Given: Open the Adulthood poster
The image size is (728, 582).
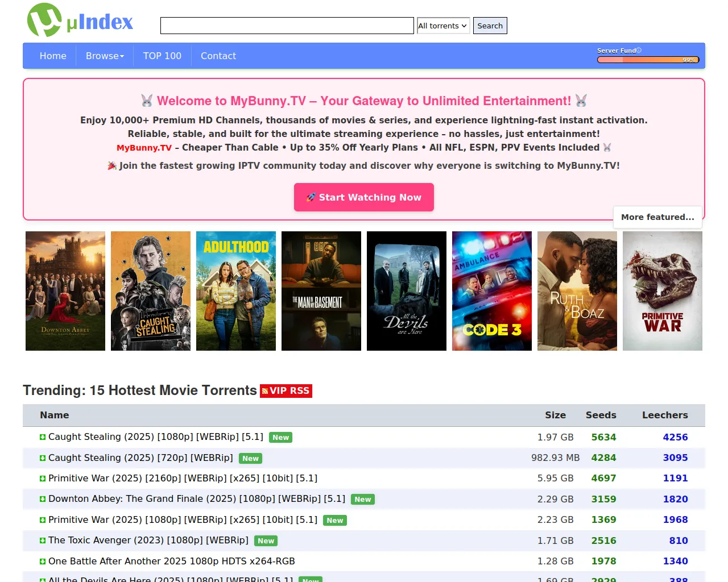Looking at the screenshot, I should (236, 291).
